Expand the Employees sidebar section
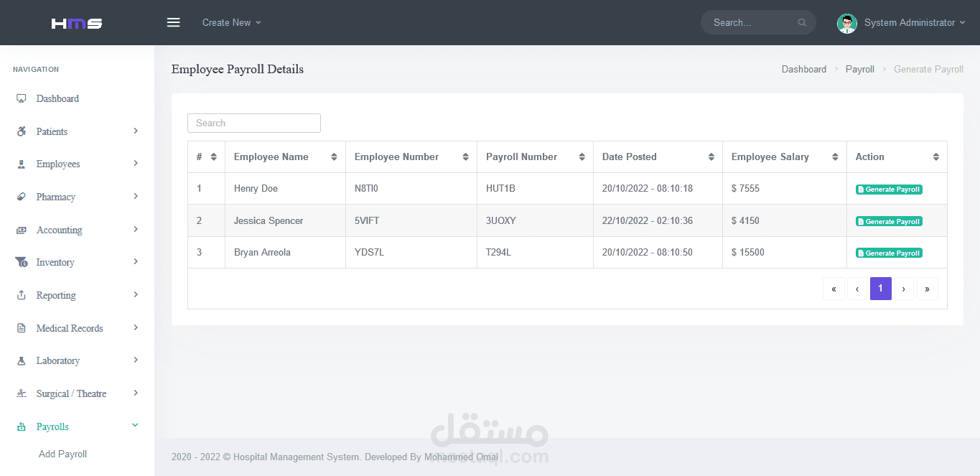This screenshot has height=476, width=980. coord(77,164)
